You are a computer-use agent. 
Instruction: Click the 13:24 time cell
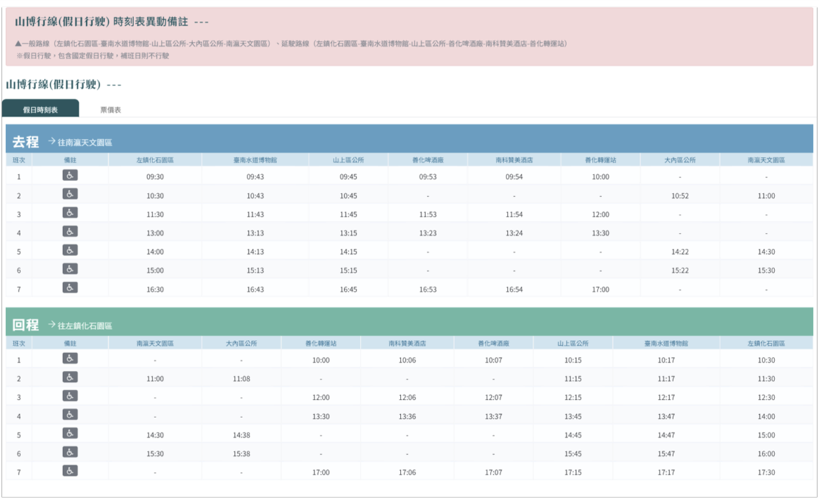pos(514,233)
